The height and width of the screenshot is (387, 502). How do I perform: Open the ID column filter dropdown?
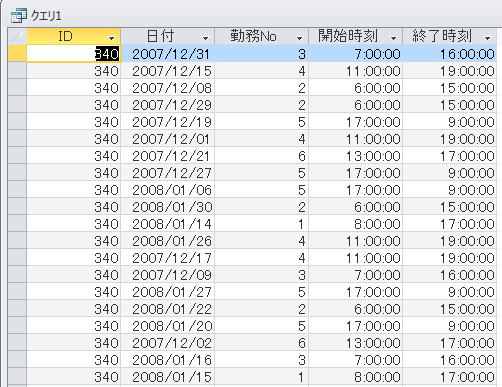click(x=112, y=38)
